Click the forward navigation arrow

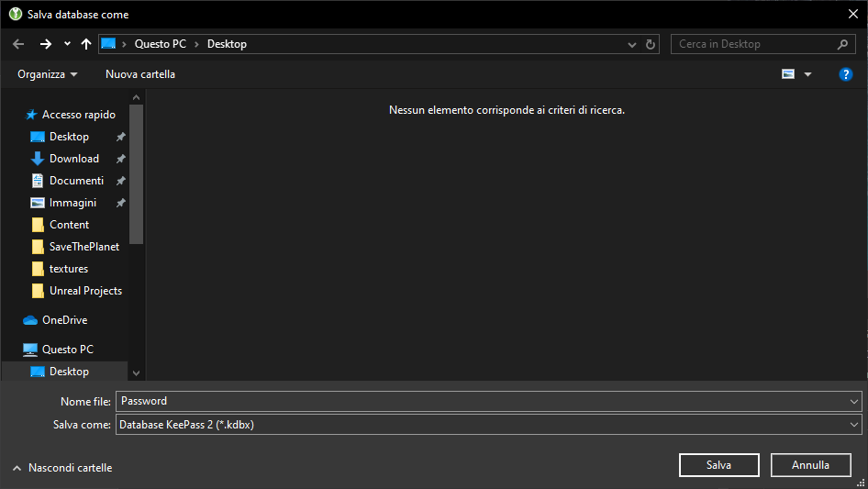tap(46, 44)
